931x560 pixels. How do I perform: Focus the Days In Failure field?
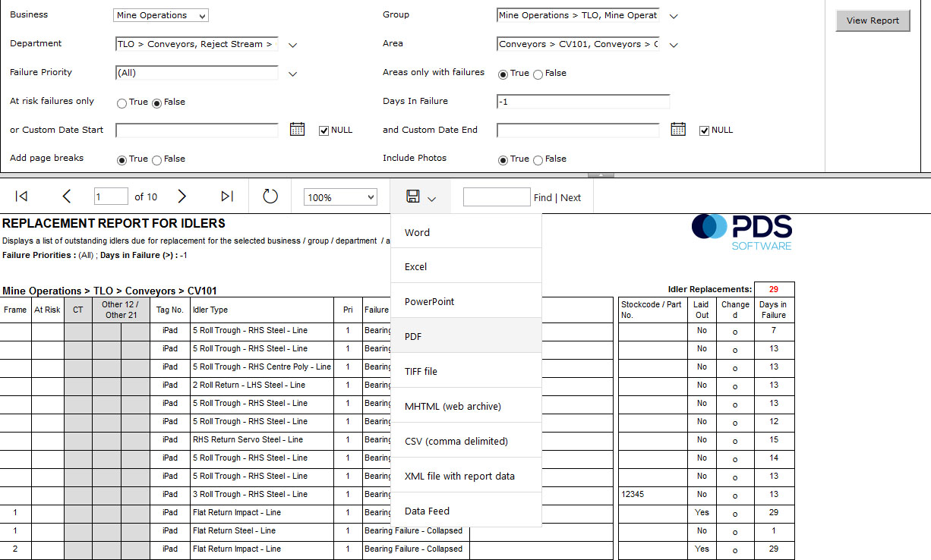[583, 102]
